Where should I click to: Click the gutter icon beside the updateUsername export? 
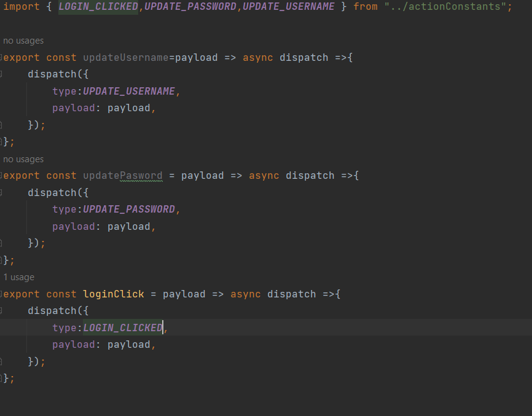[x=3, y=57]
